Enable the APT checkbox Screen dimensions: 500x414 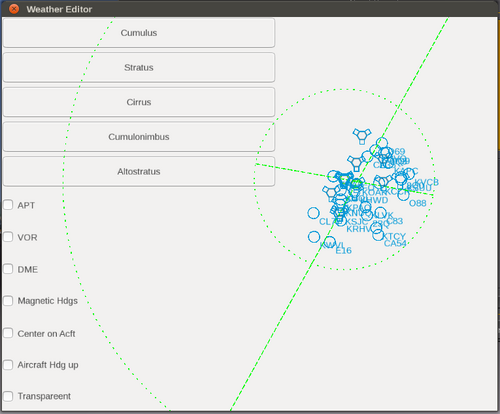click(x=8, y=205)
